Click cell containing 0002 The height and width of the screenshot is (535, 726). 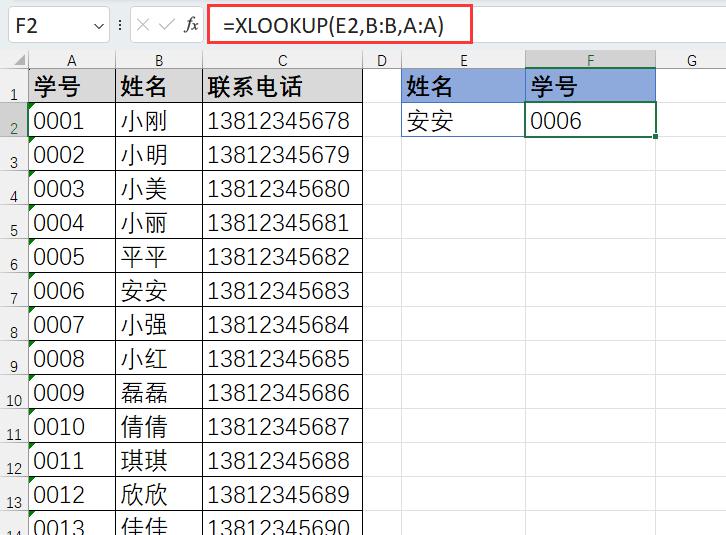(x=72, y=154)
